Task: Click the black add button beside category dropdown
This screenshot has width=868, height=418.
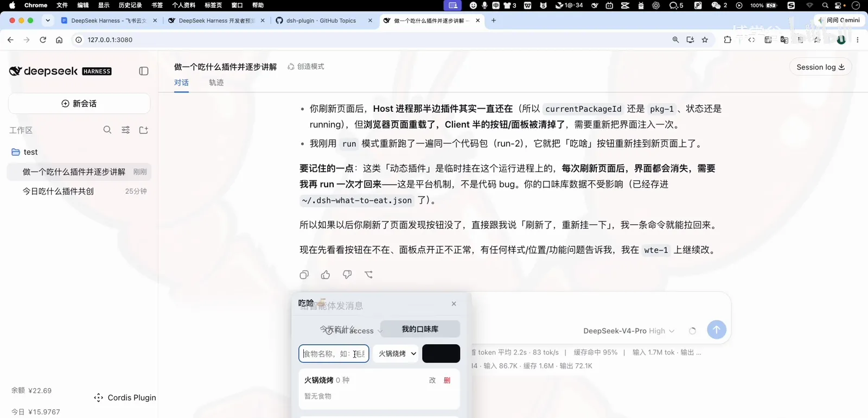Action: tap(441, 353)
